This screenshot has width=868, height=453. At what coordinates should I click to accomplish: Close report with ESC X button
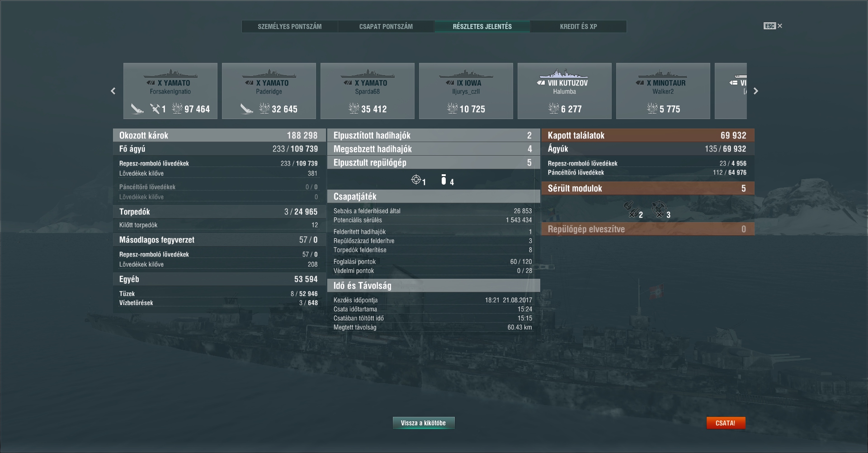pos(773,26)
